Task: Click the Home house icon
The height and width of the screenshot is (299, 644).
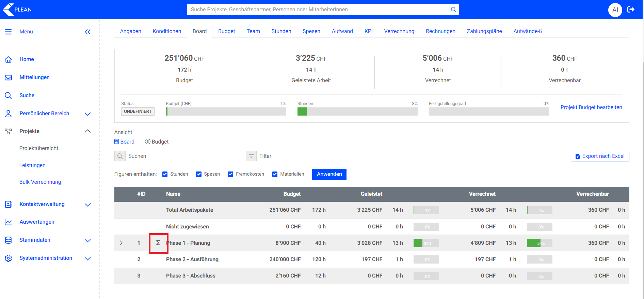Action: coord(9,59)
